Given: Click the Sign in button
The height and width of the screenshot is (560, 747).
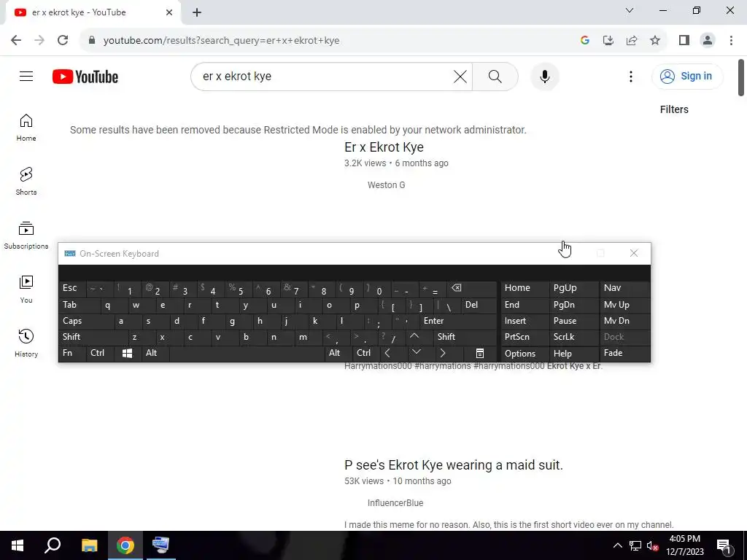Looking at the screenshot, I should click(x=687, y=76).
